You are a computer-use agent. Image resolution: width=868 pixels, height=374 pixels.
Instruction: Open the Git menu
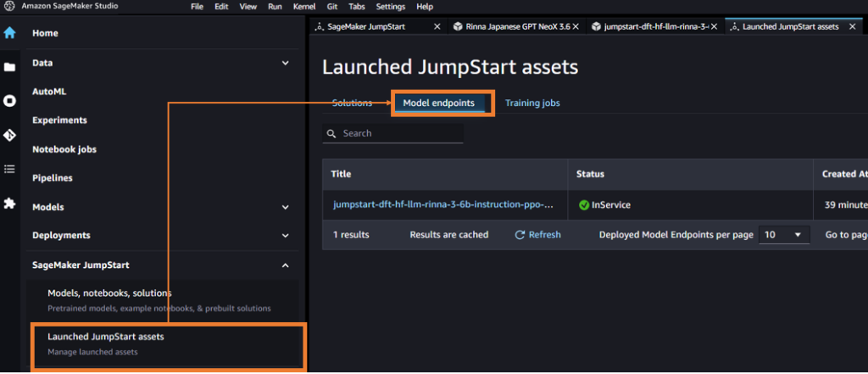click(331, 7)
